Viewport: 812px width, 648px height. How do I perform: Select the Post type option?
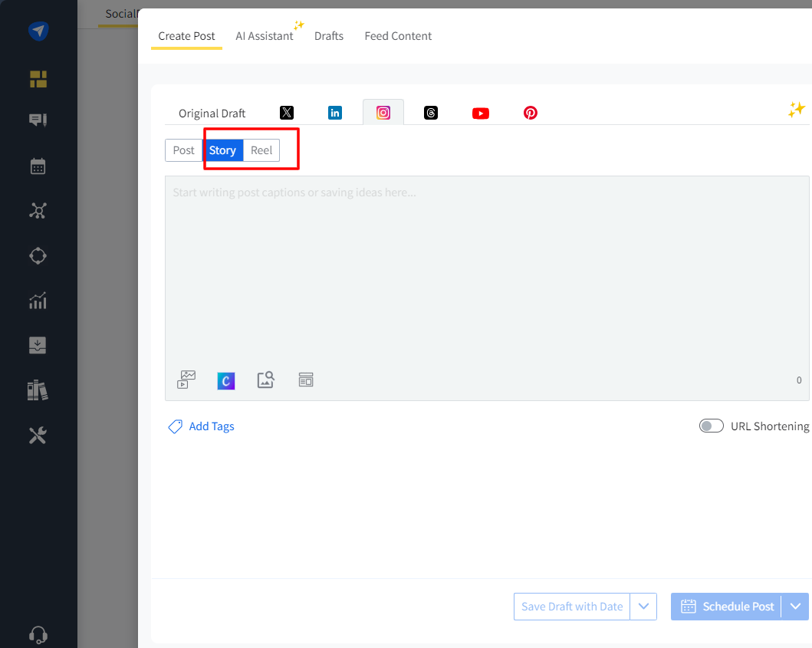coord(184,150)
